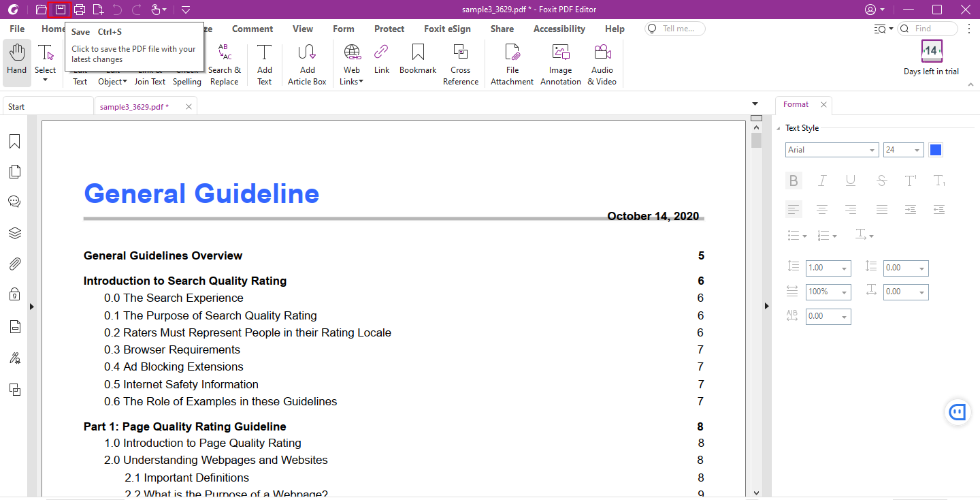Image resolution: width=980 pixels, height=500 pixels.
Task: Toggle Strikethrough text style
Action: (x=882, y=181)
